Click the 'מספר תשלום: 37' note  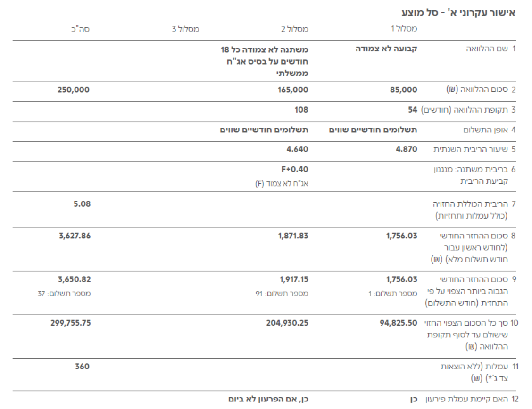pos(64,294)
